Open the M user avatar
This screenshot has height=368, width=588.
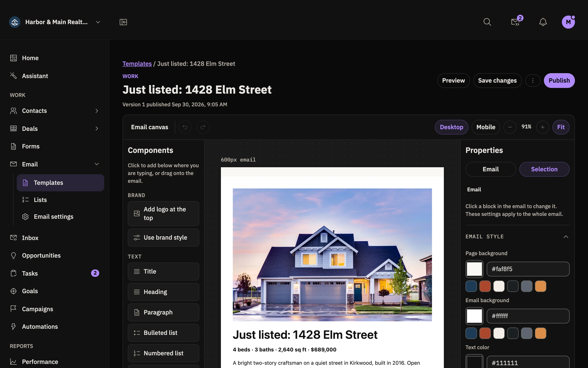pos(568,22)
